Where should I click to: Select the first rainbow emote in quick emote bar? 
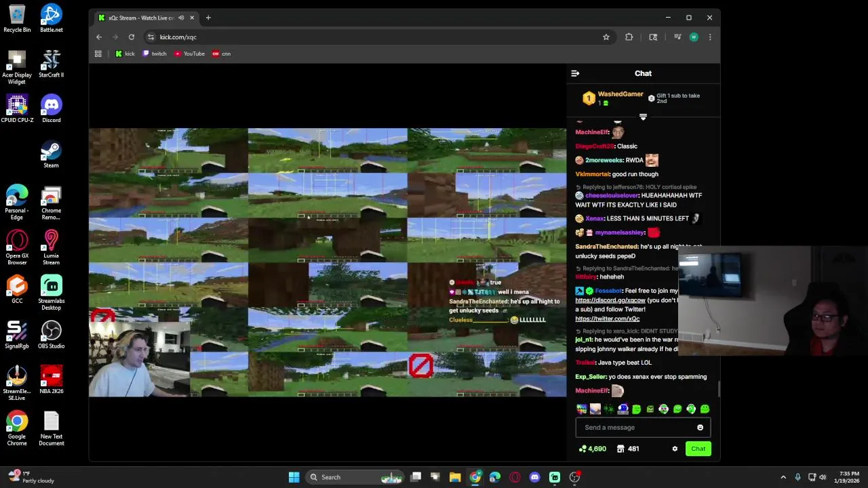pos(581,409)
